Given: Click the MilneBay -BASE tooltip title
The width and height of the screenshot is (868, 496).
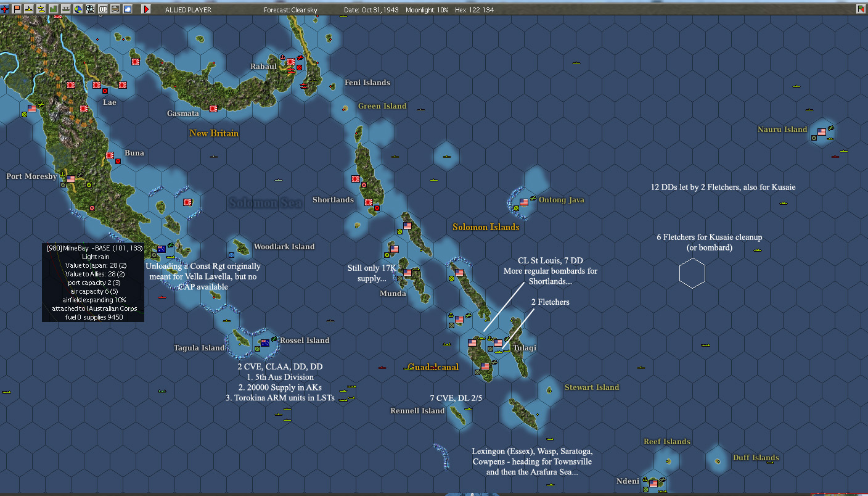Looking at the screenshot, I should point(94,248).
